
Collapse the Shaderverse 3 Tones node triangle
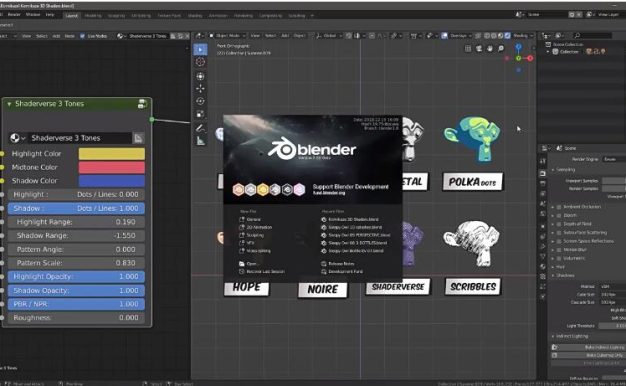9,104
